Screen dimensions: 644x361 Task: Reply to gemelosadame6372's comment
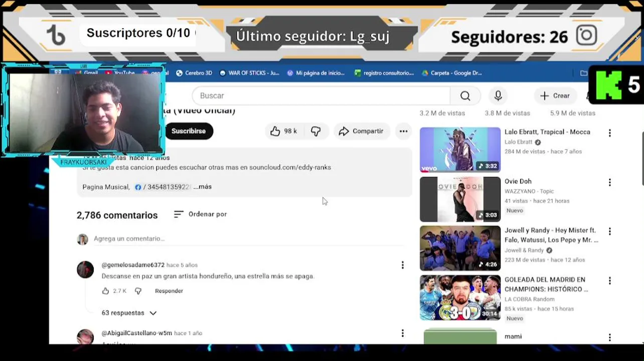[x=169, y=291]
